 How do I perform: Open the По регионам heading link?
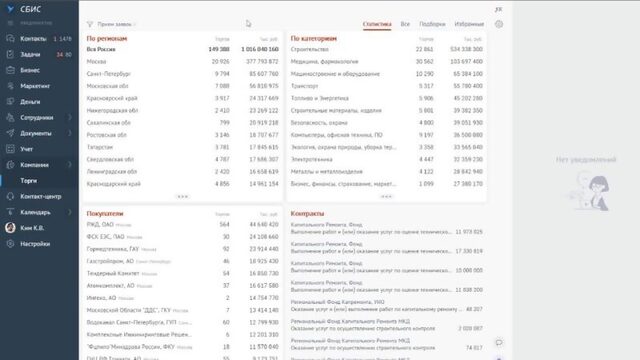coord(107,38)
